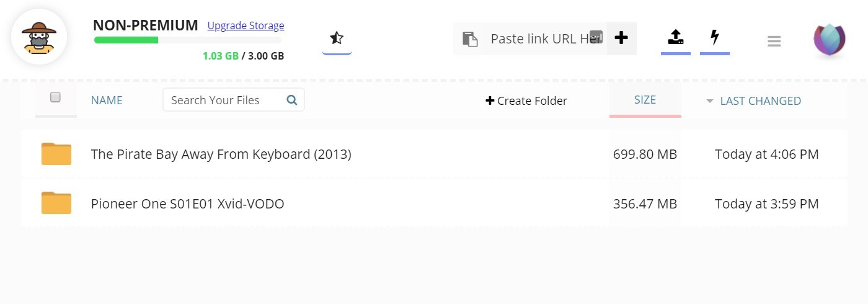Click the lightning bolt icon
Viewport: 868px width, 304px height.
[714, 37]
